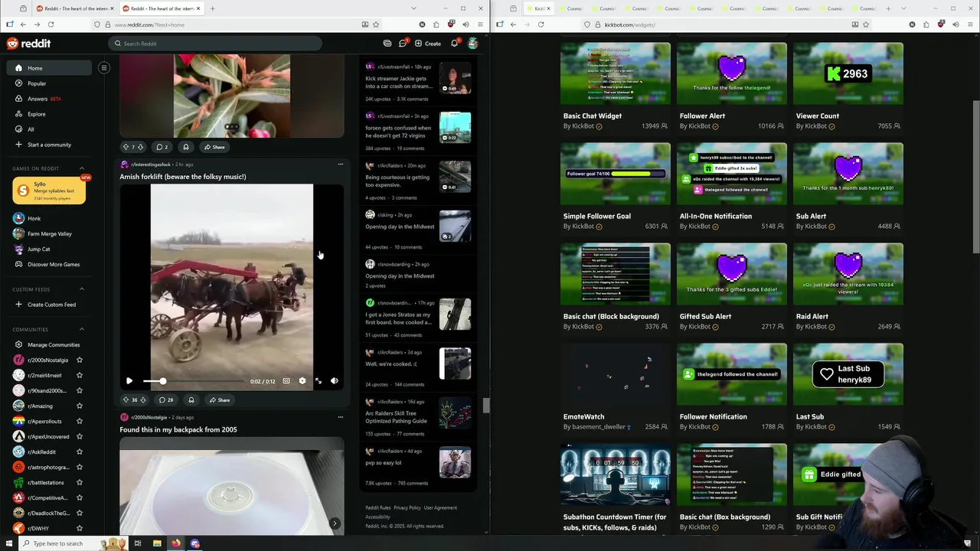980x551 pixels.
Task: Open the advertise icon in Reddit header
Action: coord(387,44)
